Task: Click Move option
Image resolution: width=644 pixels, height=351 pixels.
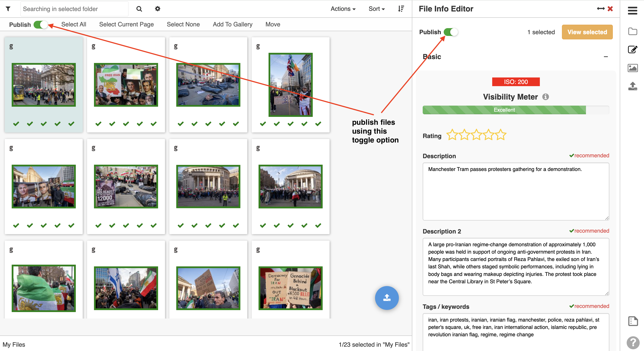Action: [x=272, y=24]
